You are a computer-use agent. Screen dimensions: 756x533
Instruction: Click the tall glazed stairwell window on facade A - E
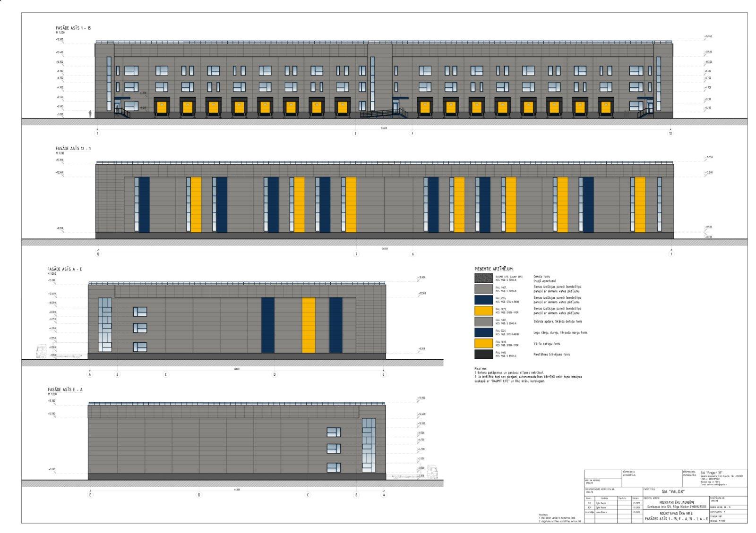pyautogui.click(x=105, y=325)
